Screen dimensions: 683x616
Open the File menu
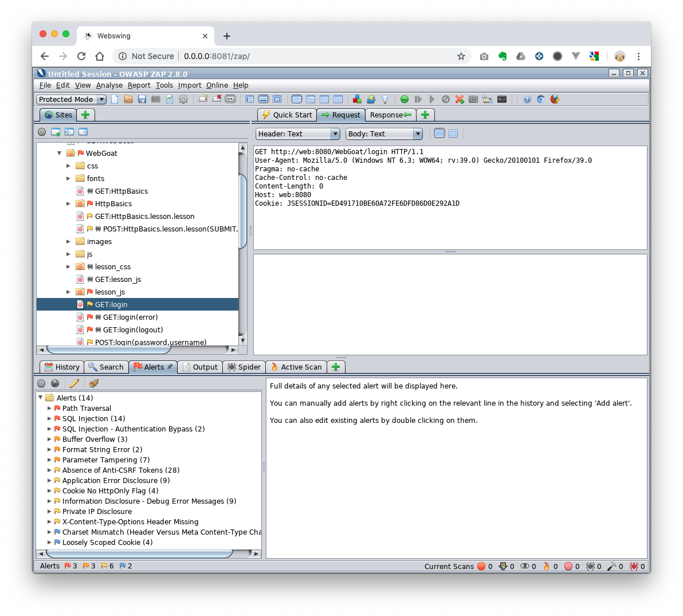tap(45, 85)
